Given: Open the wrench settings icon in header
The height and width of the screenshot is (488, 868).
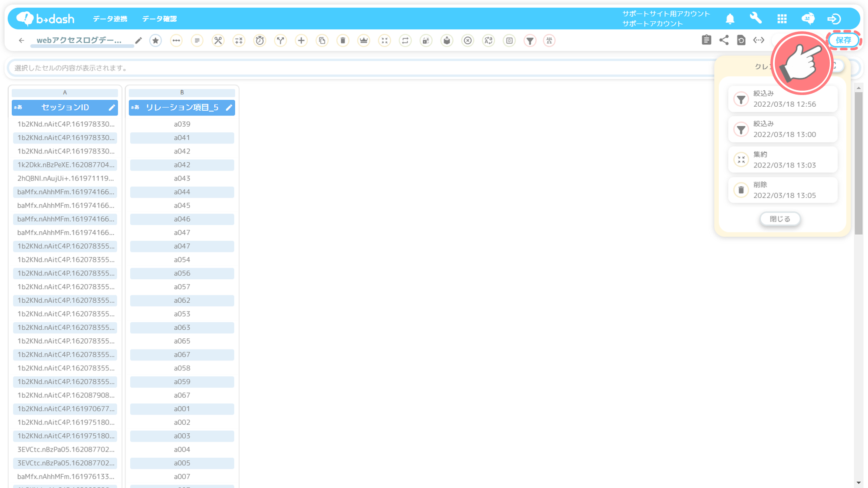Looking at the screenshot, I should coord(756,18).
